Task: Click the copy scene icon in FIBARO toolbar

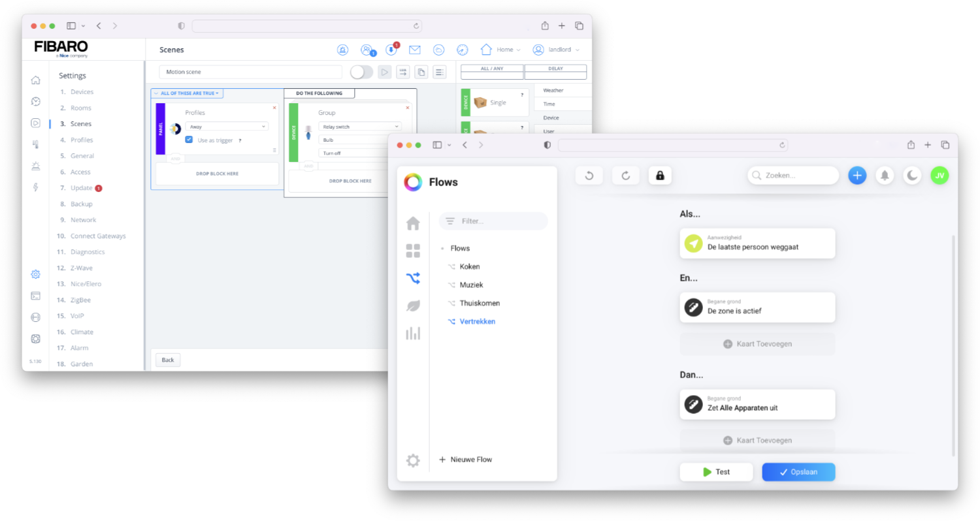Action: pyautogui.click(x=421, y=72)
